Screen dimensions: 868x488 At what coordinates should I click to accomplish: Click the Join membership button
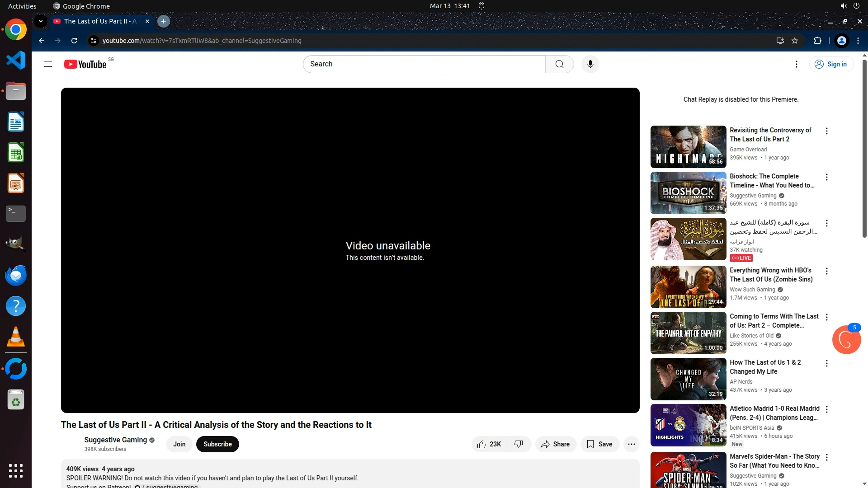[179, 444]
